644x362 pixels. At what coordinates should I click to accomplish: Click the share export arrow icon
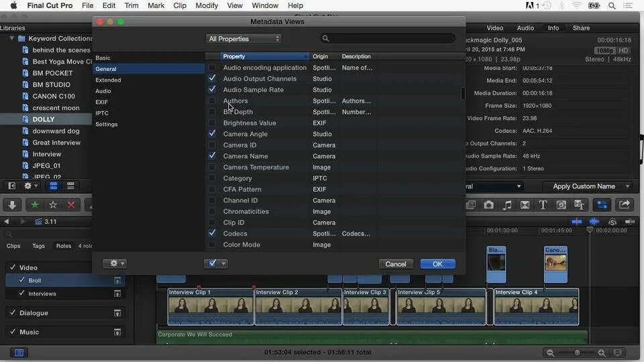[x=625, y=205]
